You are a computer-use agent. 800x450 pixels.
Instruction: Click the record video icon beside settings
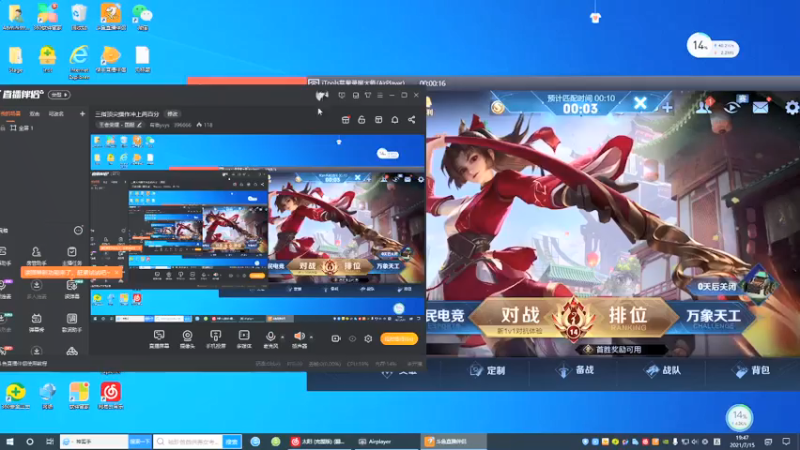336,339
